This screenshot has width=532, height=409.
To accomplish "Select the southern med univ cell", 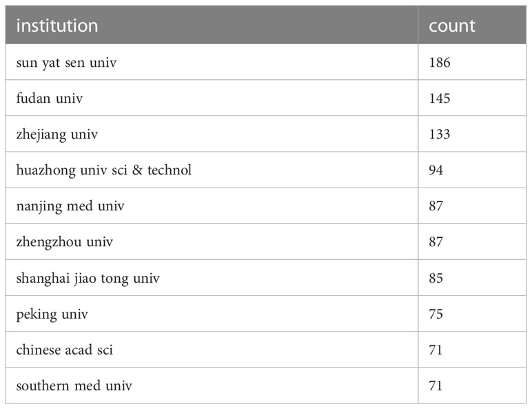I will coord(212,386).
